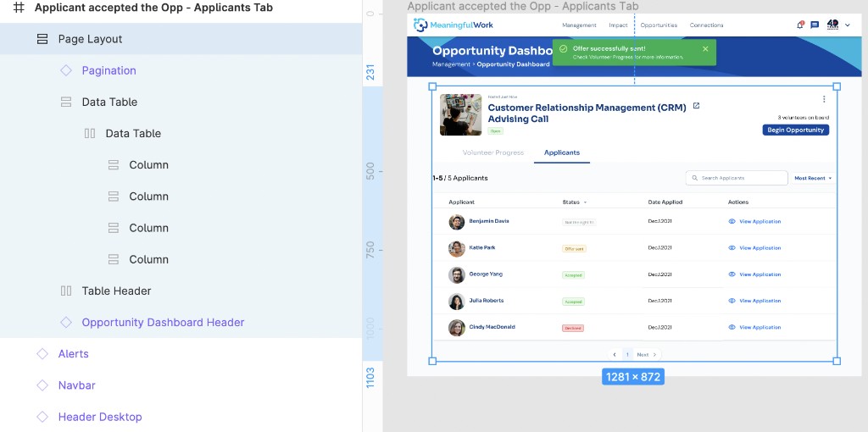Open the three-dot menu on opportunity card
The image size is (868, 432).
[824, 99]
